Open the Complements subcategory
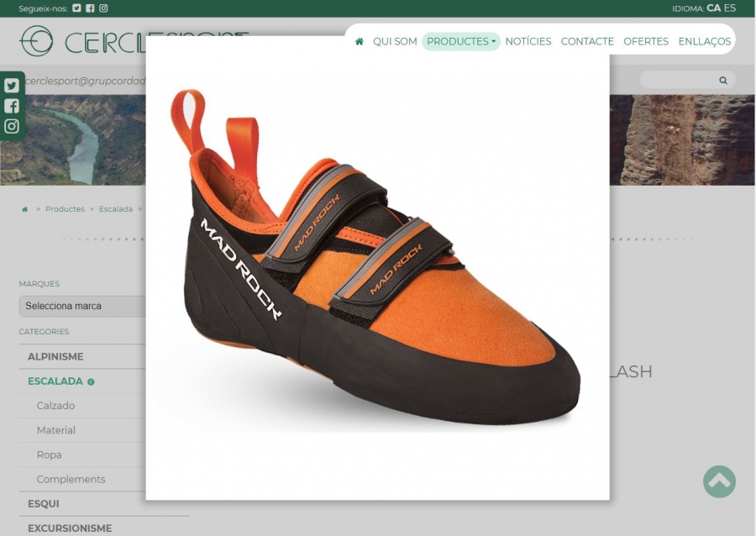Image resolution: width=756 pixels, height=536 pixels. click(71, 480)
